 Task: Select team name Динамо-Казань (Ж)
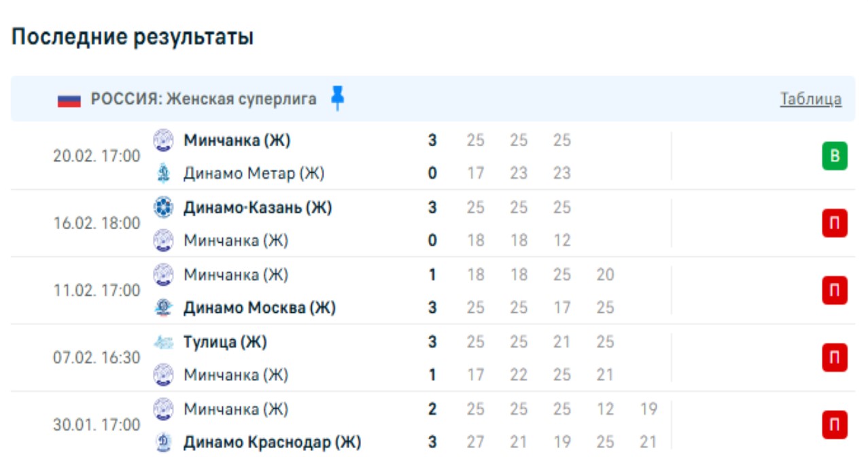tap(258, 207)
